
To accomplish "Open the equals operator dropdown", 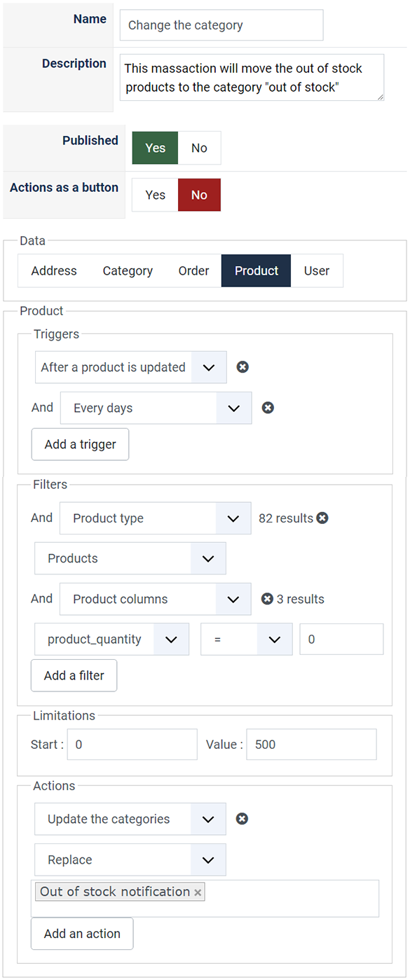I will pyautogui.click(x=246, y=640).
